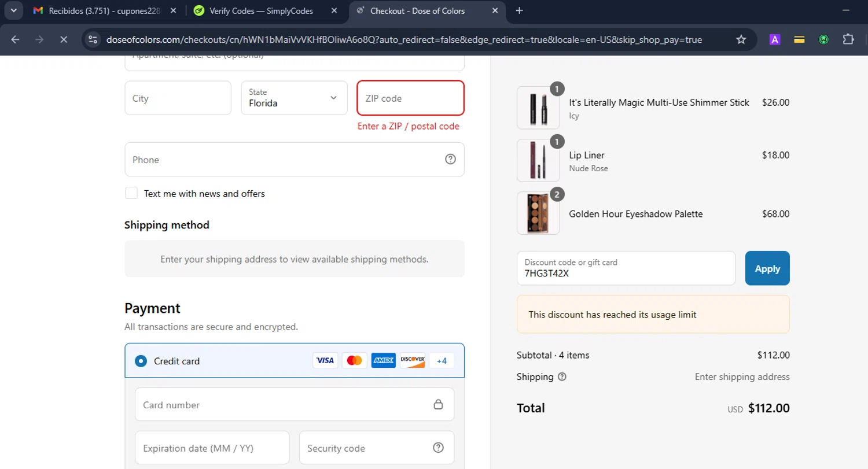This screenshot has width=868, height=469.
Task: Click the shipping info question mark icon
Action: pos(562,376)
